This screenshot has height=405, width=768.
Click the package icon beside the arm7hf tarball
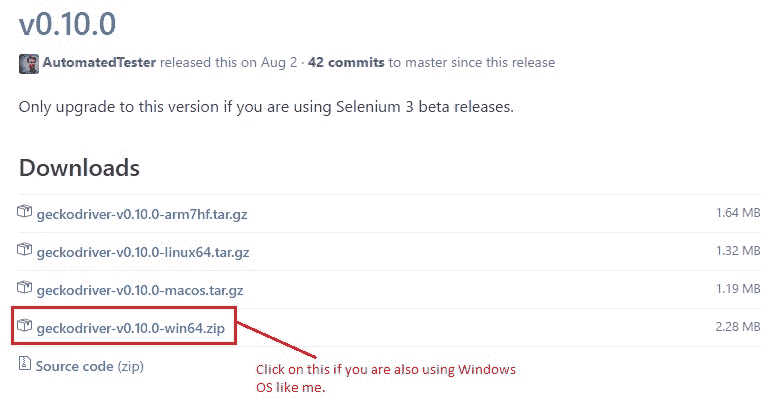pos(24,212)
